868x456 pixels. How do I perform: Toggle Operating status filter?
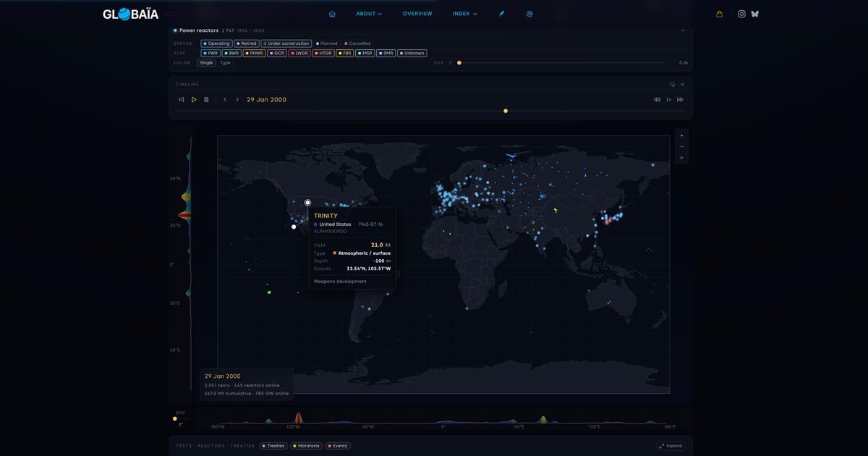tap(216, 43)
